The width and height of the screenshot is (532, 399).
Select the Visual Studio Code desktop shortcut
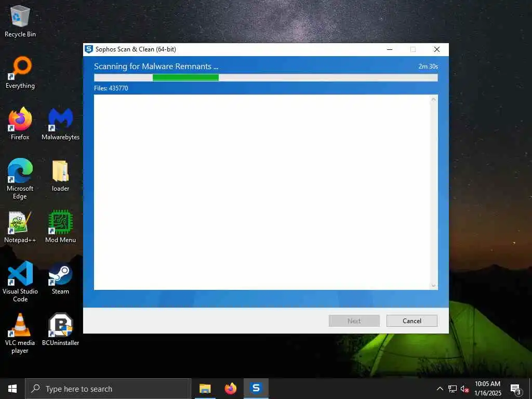pos(20,282)
